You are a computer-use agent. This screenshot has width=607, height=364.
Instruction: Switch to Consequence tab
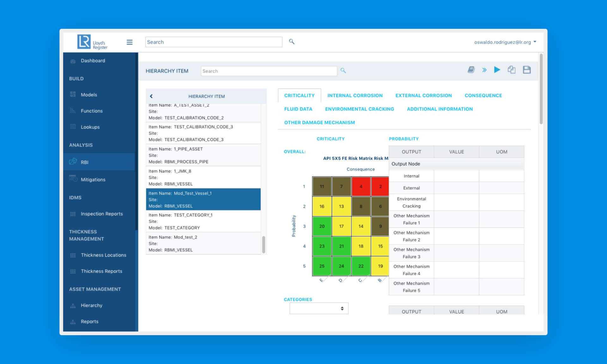click(483, 96)
